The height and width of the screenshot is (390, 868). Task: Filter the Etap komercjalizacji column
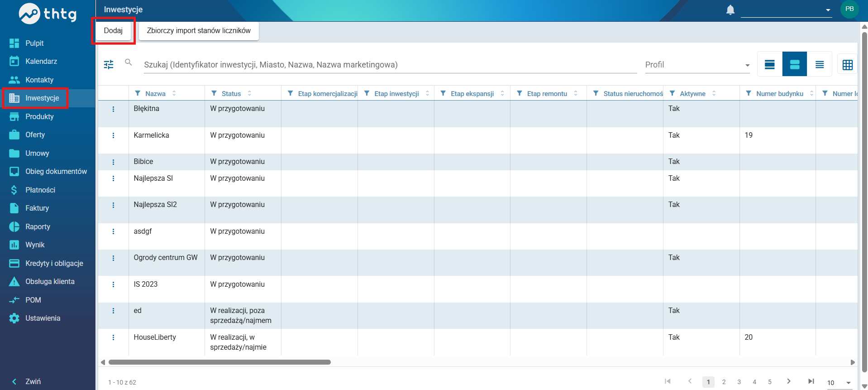(291, 93)
